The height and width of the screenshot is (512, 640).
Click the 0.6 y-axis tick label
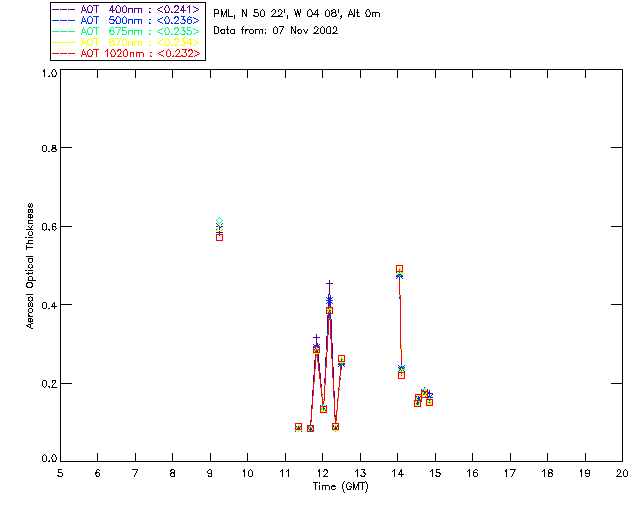coord(49,227)
